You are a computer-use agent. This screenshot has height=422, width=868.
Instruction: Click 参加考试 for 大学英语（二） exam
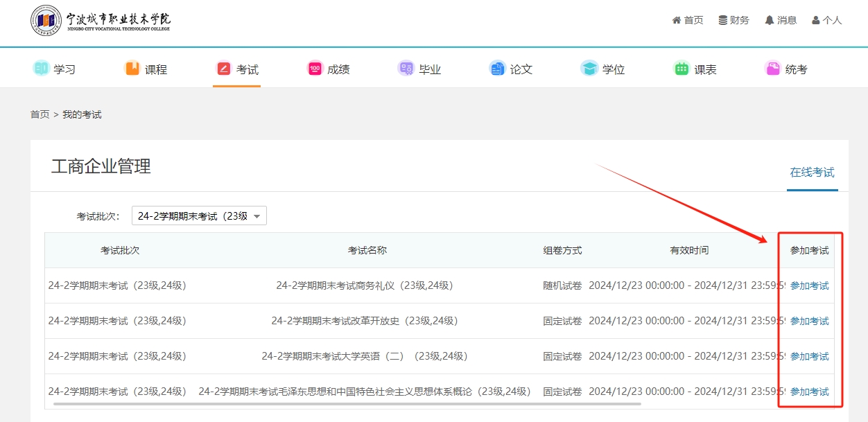click(809, 356)
